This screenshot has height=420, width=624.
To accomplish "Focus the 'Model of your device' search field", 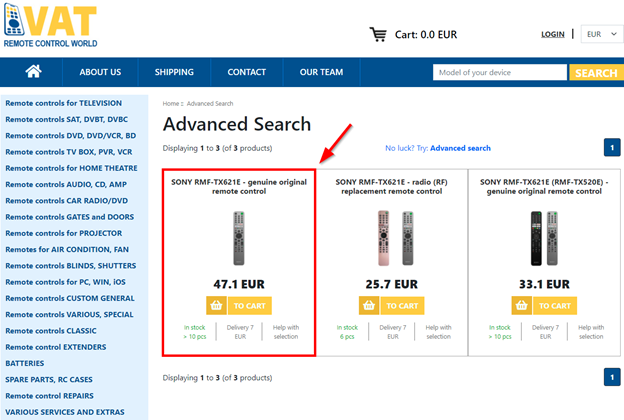I will [x=500, y=72].
